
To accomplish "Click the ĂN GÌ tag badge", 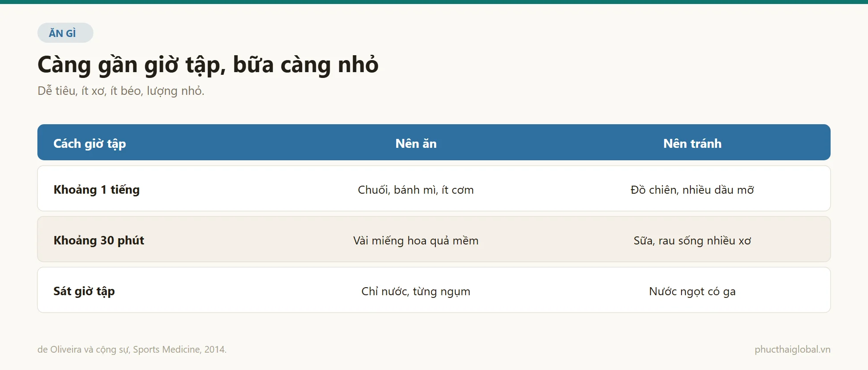I will pyautogui.click(x=65, y=33).
